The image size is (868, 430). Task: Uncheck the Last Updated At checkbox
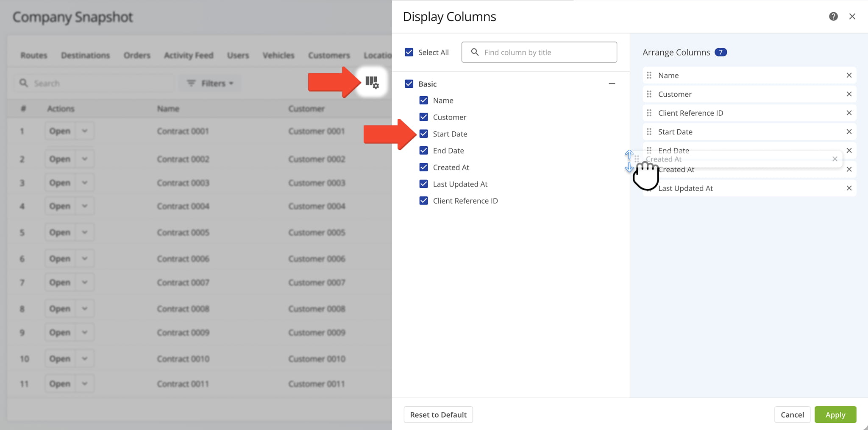[423, 184]
